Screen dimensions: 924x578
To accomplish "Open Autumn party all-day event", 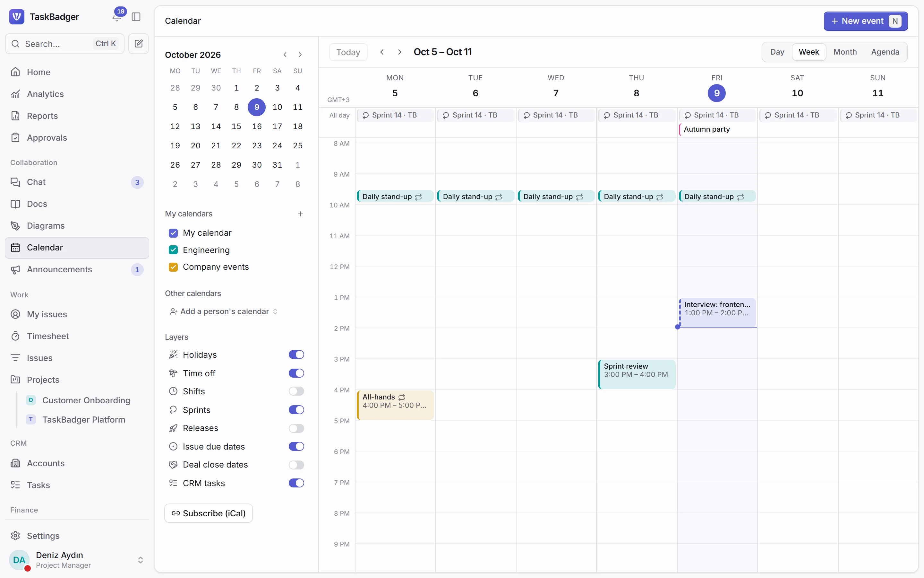I will click(x=717, y=129).
